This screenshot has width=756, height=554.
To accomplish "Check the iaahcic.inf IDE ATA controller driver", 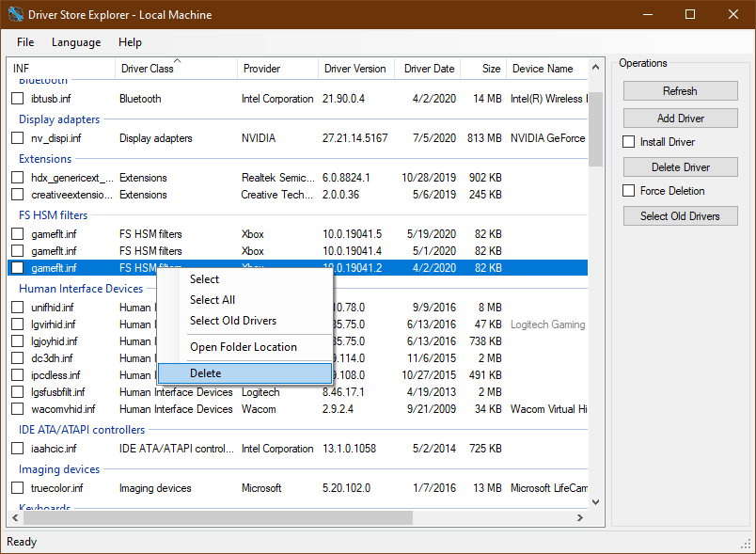I will pos(16,449).
